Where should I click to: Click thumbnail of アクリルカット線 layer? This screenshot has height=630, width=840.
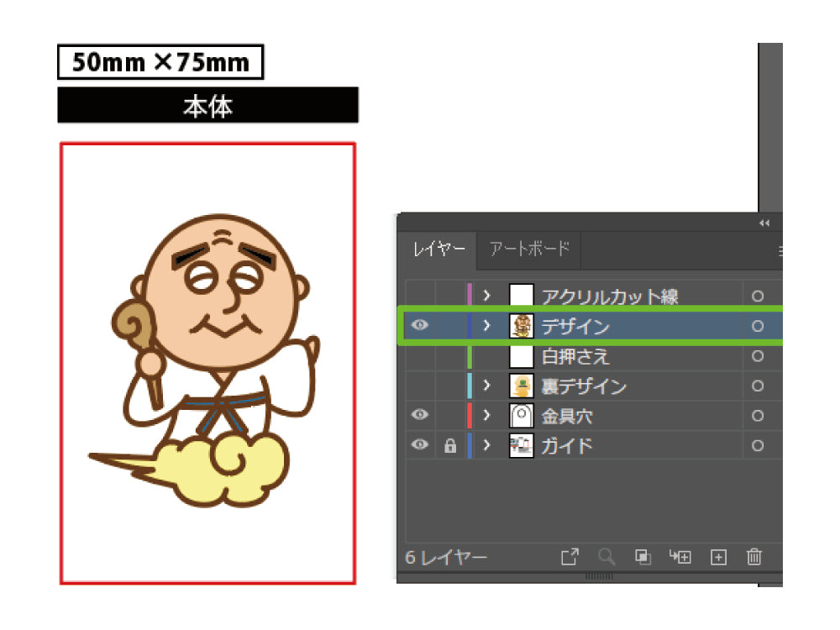(x=522, y=296)
